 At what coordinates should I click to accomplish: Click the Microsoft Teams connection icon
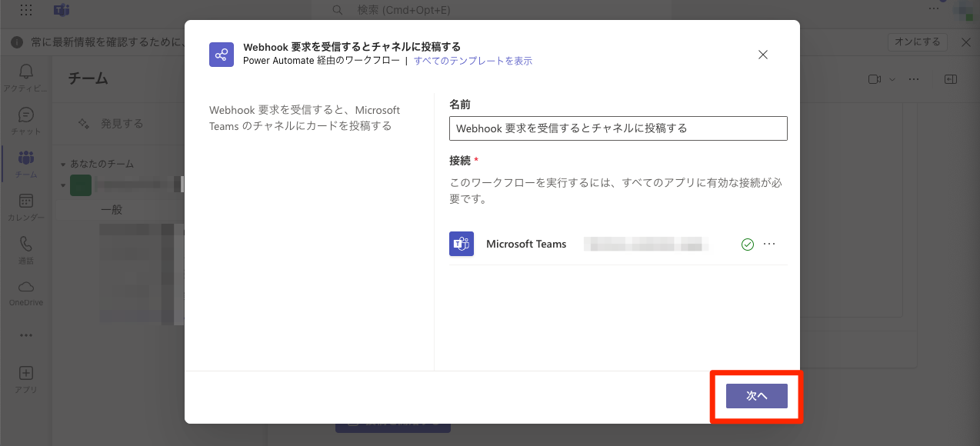click(462, 244)
